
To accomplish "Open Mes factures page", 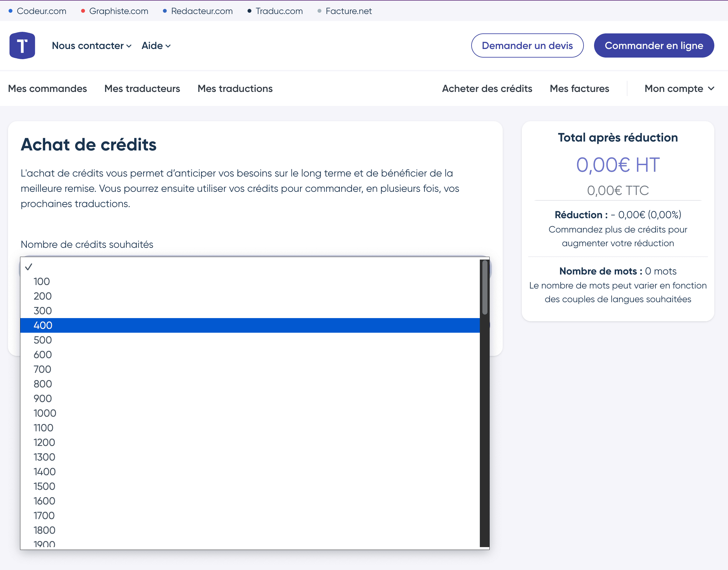I will 579,88.
